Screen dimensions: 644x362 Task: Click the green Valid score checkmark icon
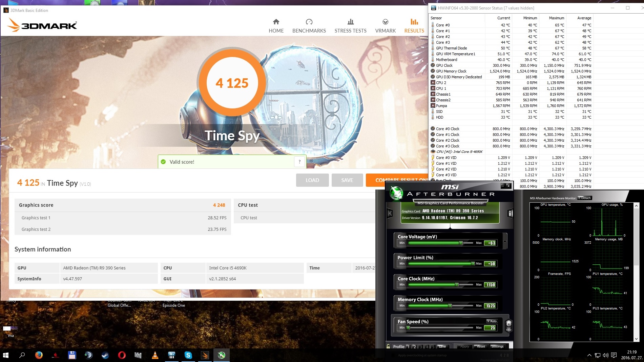(163, 162)
